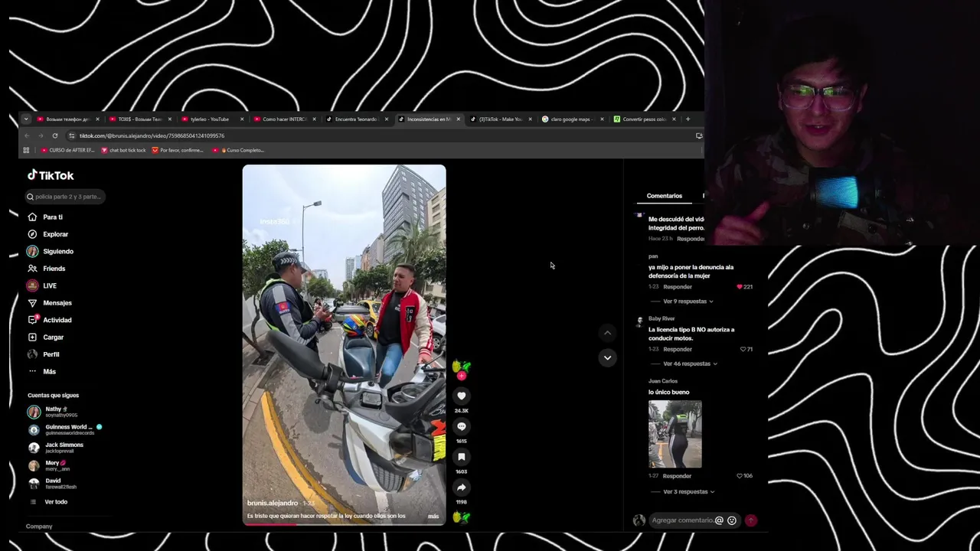Go to Explorar in sidebar
The width and height of the screenshot is (980, 551).
[47, 234]
